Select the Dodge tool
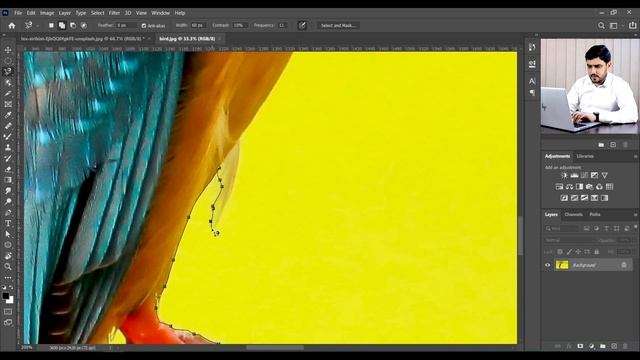 tap(8, 202)
